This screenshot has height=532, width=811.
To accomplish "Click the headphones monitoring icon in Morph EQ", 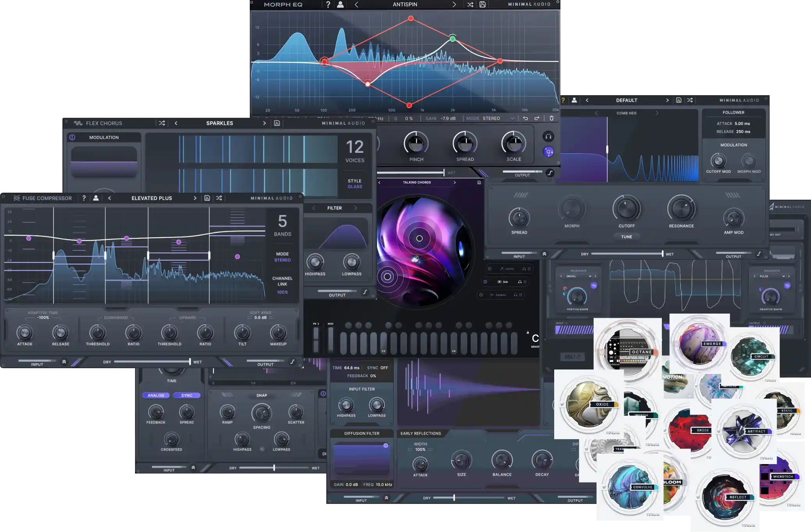I will point(549,137).
